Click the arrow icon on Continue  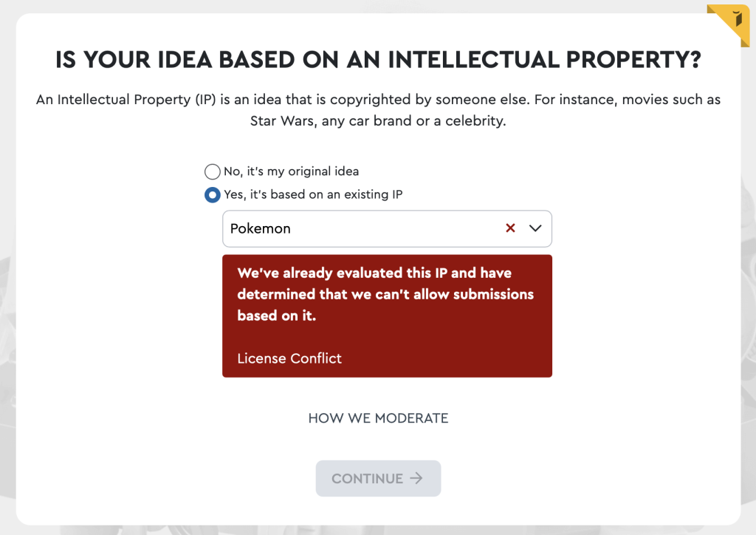(x=416, y=478)
